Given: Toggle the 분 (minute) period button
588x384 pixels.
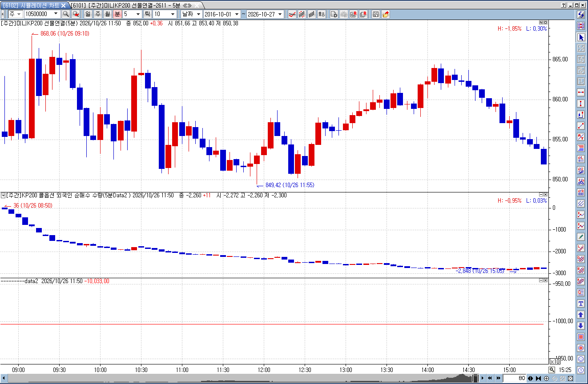Looking at the screenshot, I should [x=117, y=14].
